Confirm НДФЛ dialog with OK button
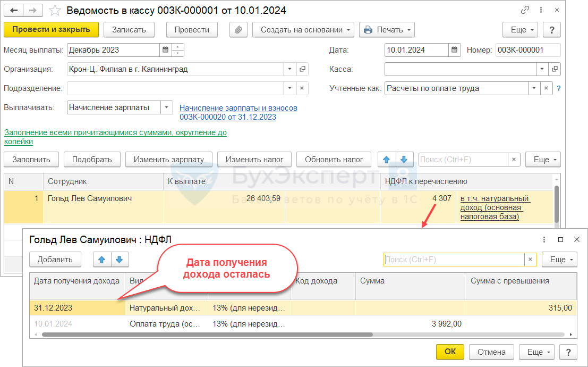The width and height of the screenshot is (588, 367). (x=450, y=352)
